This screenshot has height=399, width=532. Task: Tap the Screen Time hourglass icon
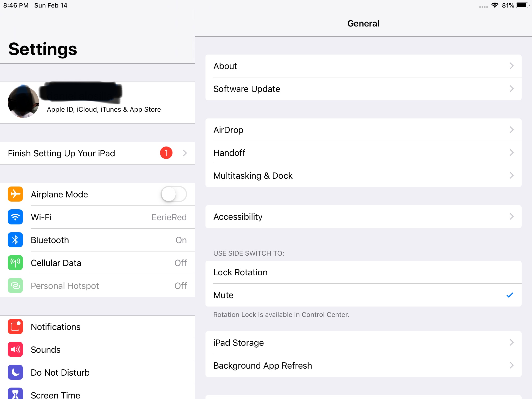click(15, 394)
